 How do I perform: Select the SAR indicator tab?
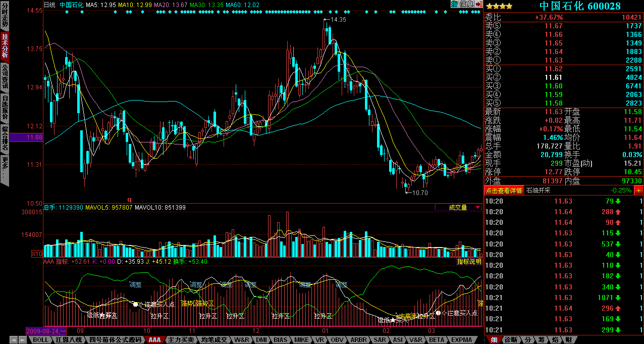pyautogui.click(x=380, y=340)
